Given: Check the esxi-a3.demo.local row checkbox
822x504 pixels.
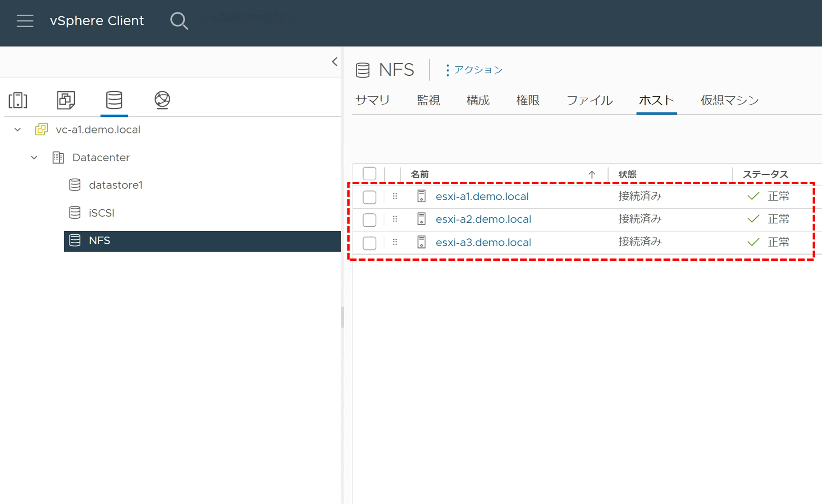Looking at the screenshot, I should click(369, 243).
